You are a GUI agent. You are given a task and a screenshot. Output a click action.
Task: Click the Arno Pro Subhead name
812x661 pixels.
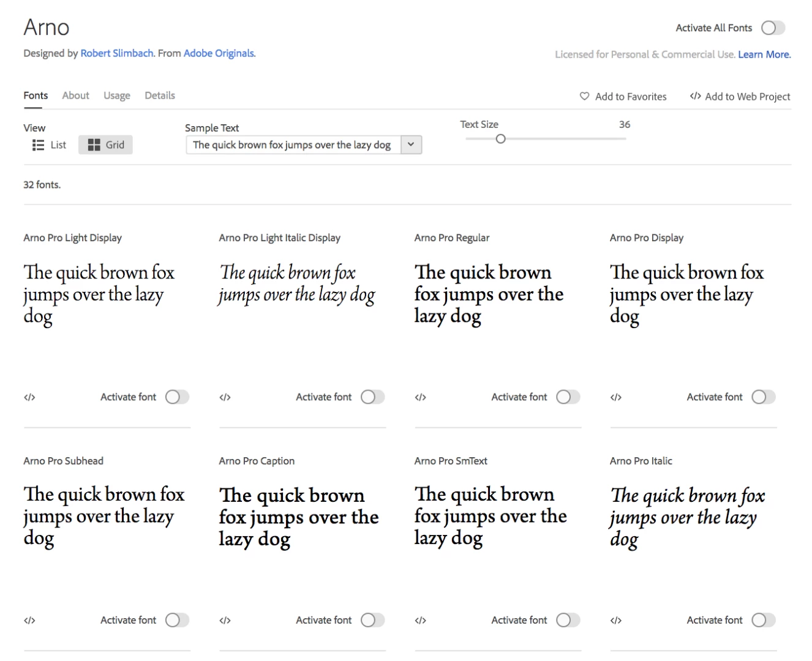63,461
